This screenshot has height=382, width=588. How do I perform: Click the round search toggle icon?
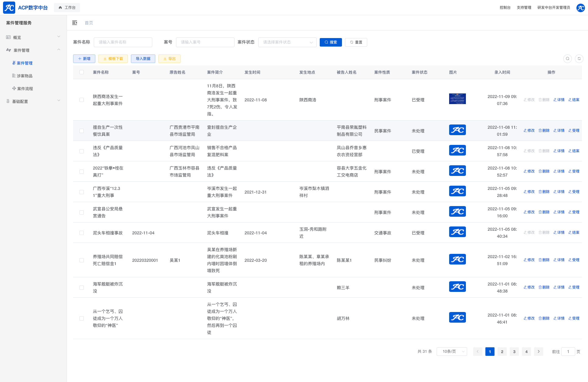pos(567,59)
